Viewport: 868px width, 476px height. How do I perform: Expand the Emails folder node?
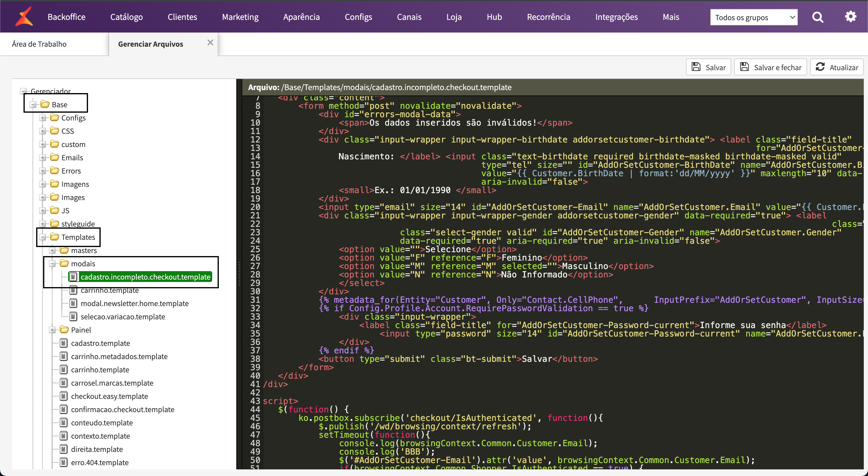point(43,158)
